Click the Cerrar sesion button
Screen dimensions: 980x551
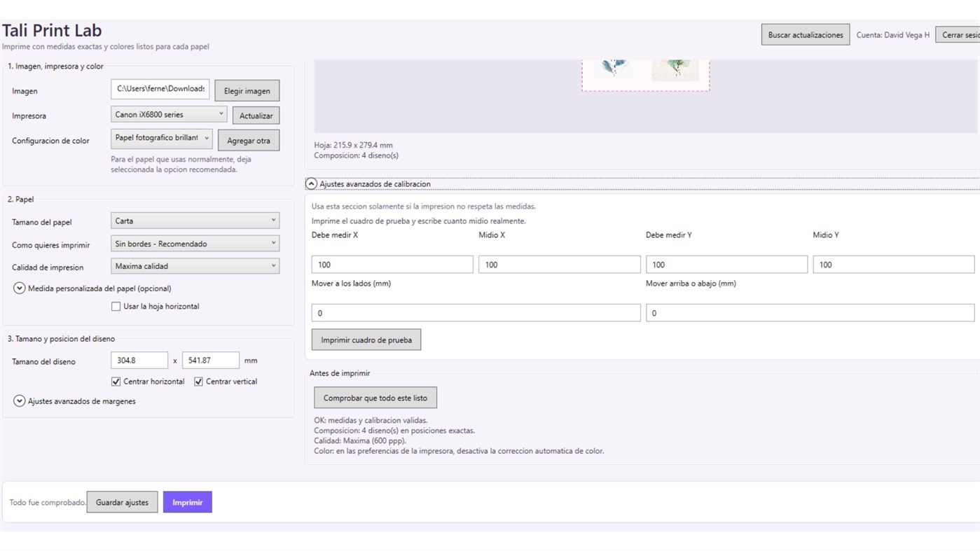coord(958,35)
